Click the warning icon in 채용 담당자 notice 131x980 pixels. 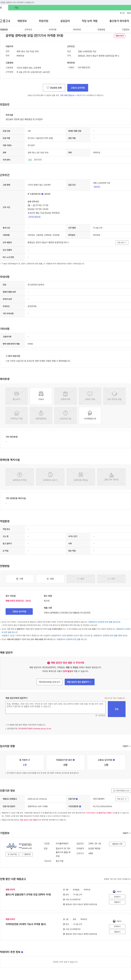[48, 663]
